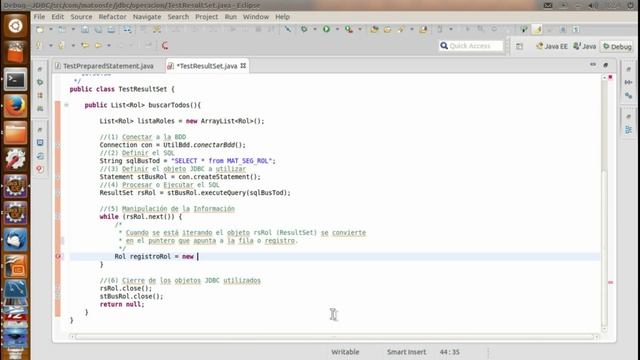Click the New file toolbar icon
This screenshot has width=640, height=360.
click(x=40, y=29)
